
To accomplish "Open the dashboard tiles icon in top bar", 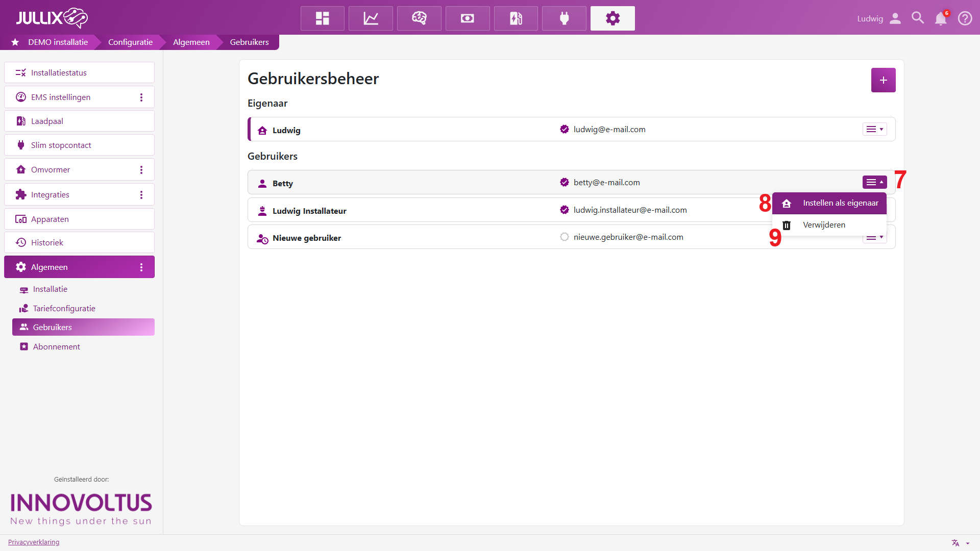I will tap(322, 18).
